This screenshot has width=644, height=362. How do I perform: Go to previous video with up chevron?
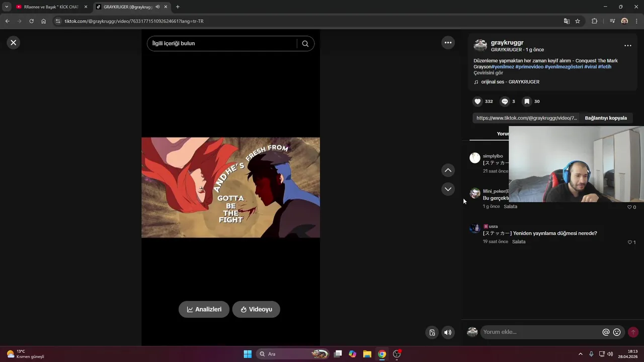[448, 170]
